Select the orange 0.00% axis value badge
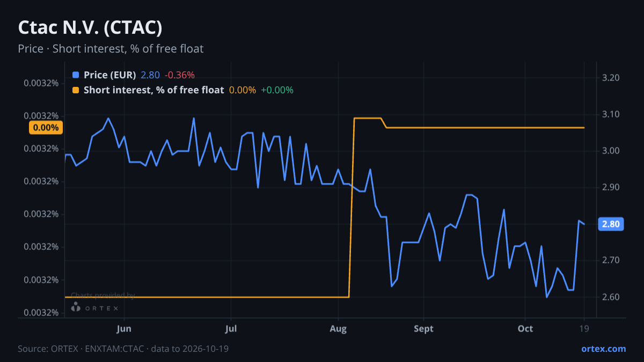This screenshot has width=644, height=362. pos(46,128)
